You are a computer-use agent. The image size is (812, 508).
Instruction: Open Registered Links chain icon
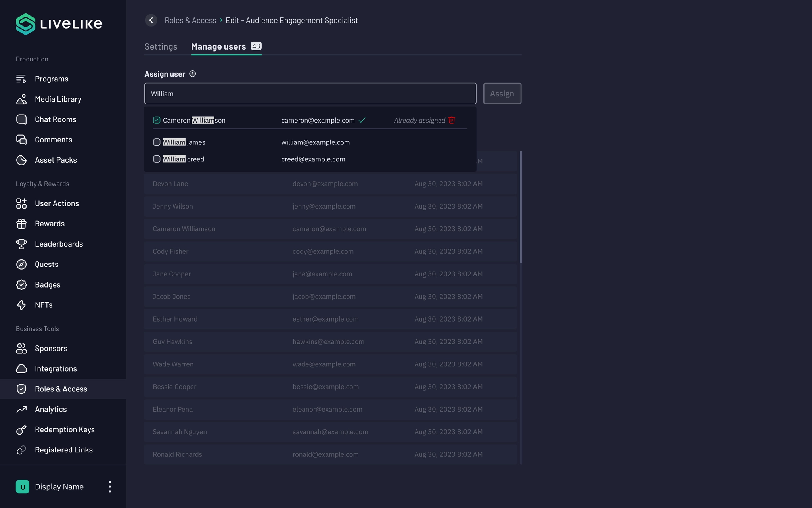click(x=21, y=450)
